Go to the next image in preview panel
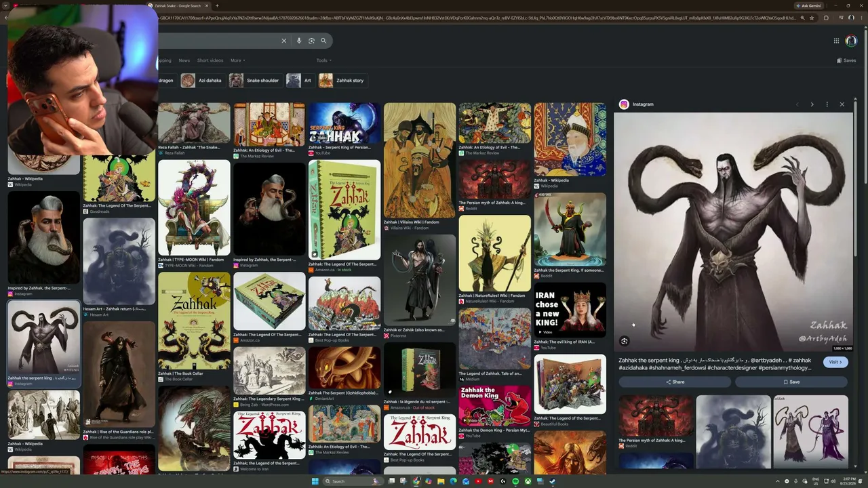The height and width of the screenshot is (488, 868). pos(812,104)
